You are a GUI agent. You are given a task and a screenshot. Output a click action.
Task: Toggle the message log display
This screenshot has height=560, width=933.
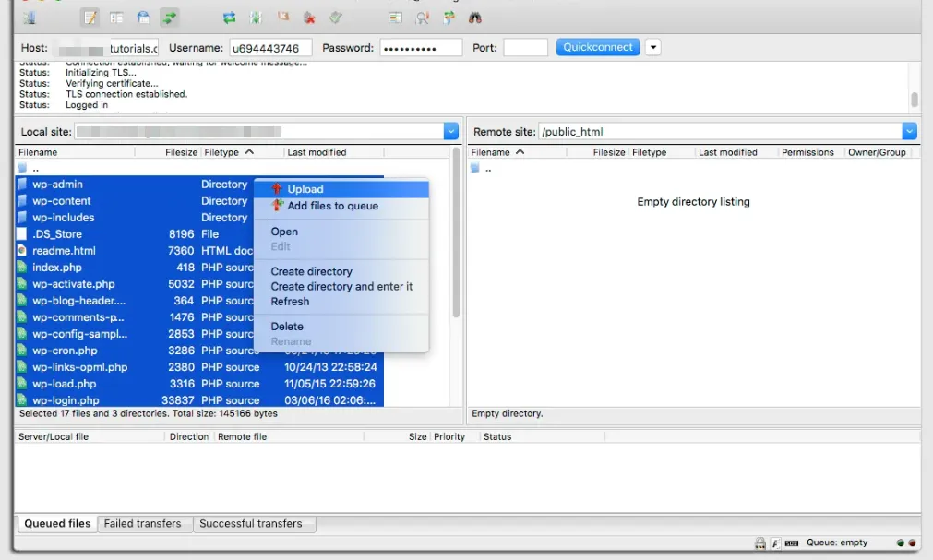[x=90, y=18]
